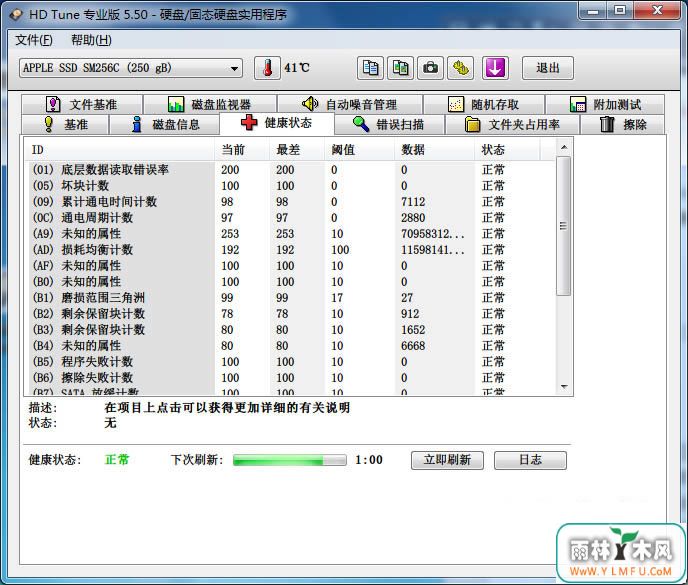The image size is (688, 585).
Task: Select row (B1) 磨损范围三角洲
Action: (291, 298)
